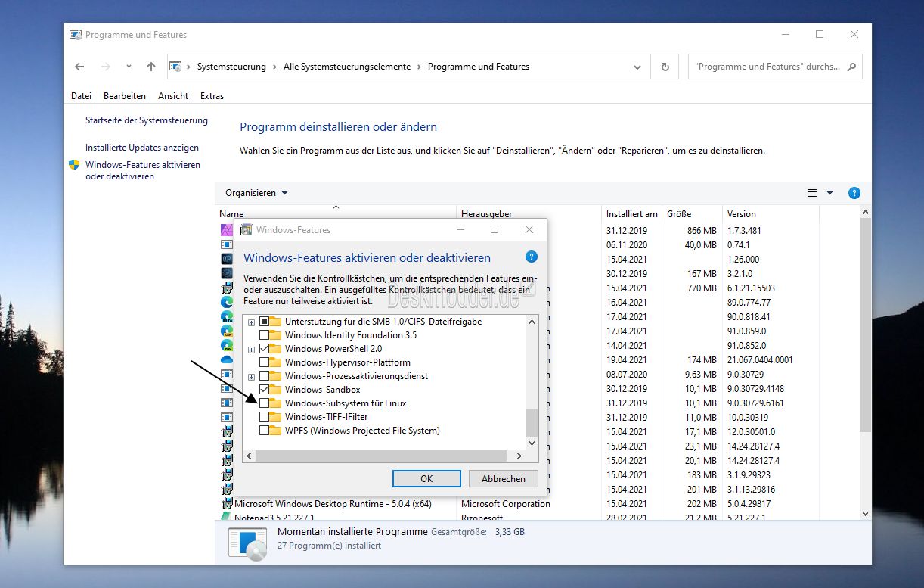Viewport: 924px width, 588px height.
Task: Select the OneDrive cloud icon in program list
Action: (227, 359)
